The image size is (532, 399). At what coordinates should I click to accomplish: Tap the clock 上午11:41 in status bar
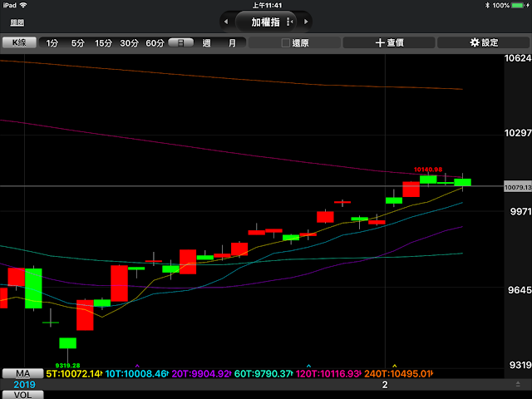click(267, 6)
